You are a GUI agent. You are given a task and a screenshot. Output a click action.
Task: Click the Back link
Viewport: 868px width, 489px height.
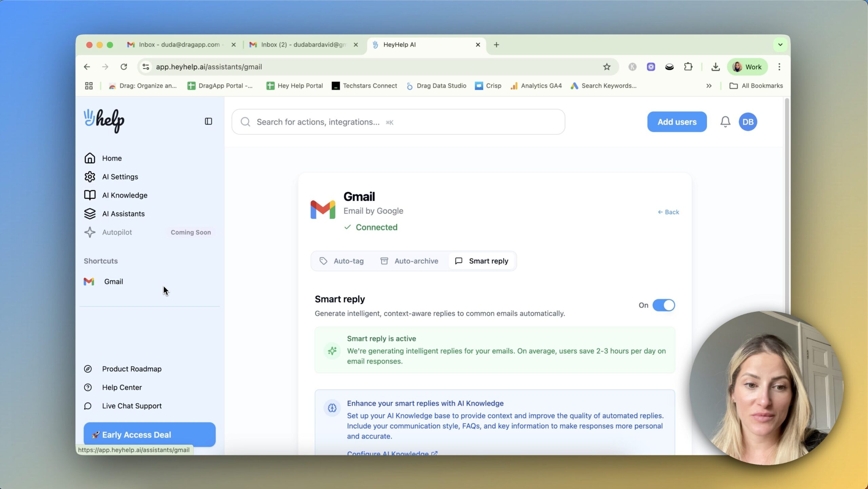pyautogui.click(x=668, y=212)
